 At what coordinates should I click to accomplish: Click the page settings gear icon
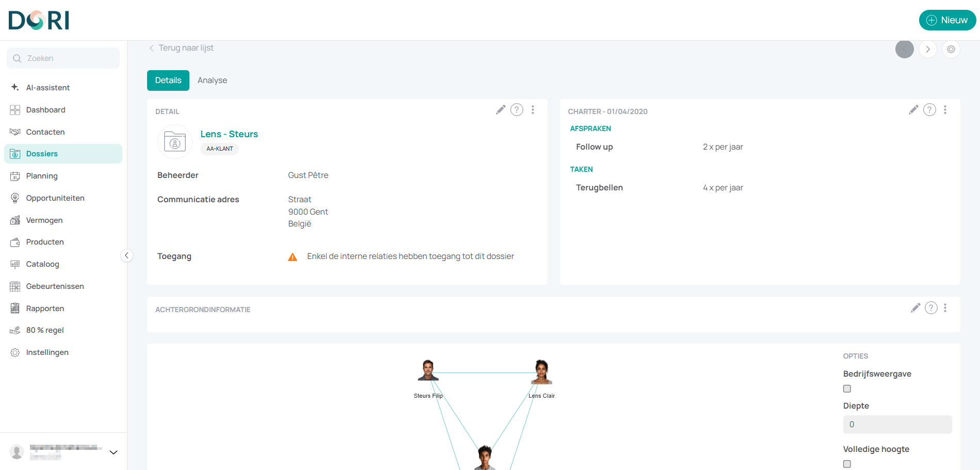[951, 50]
